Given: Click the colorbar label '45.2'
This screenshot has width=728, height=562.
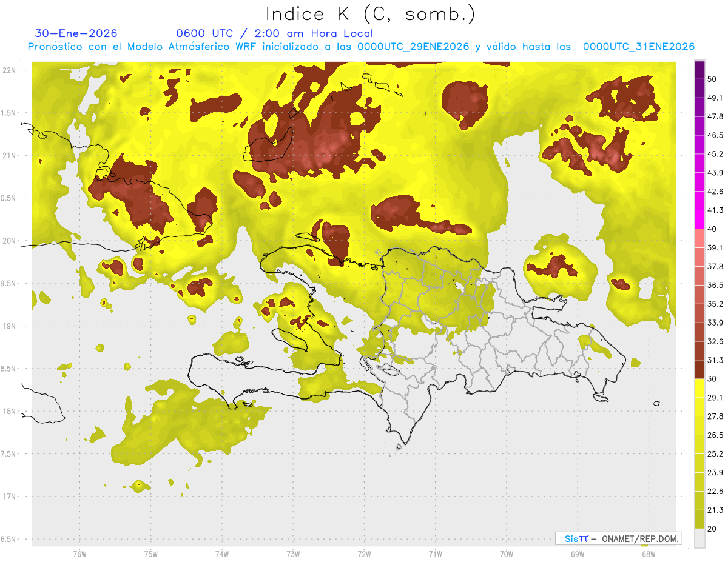Looking at the screenshot, I should tap(715, 154).
